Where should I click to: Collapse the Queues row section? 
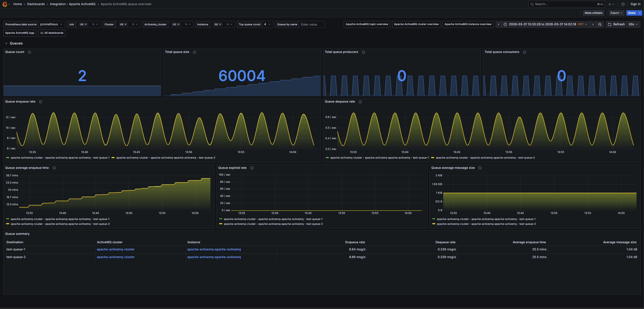(x=6, y=43)
